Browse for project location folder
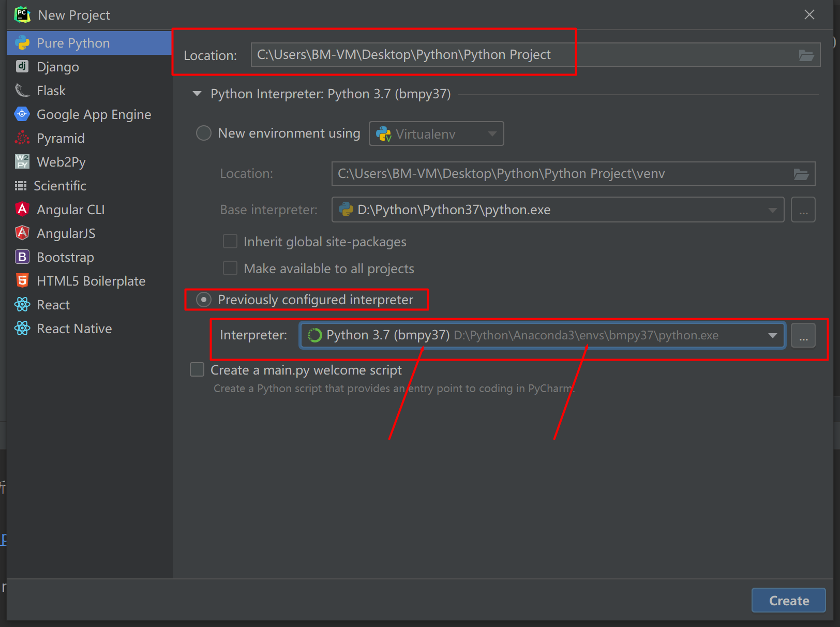This screenshot has height=627, width=840. click(x=806, y=55)
